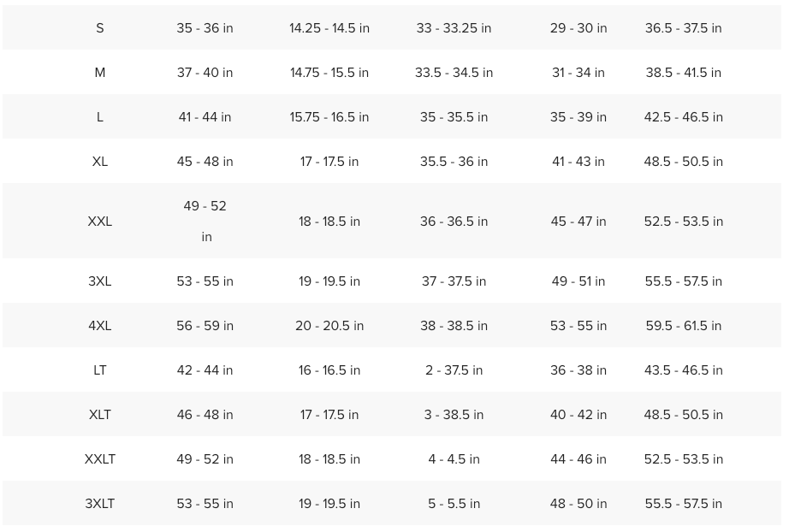Click the 4 - 4.5 in cell

tap(454, 459)
